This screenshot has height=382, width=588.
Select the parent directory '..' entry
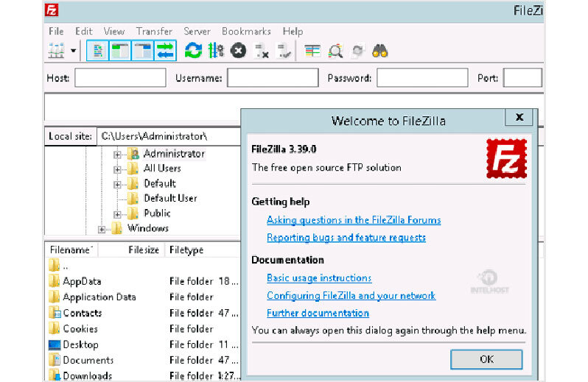pos(143,266)
